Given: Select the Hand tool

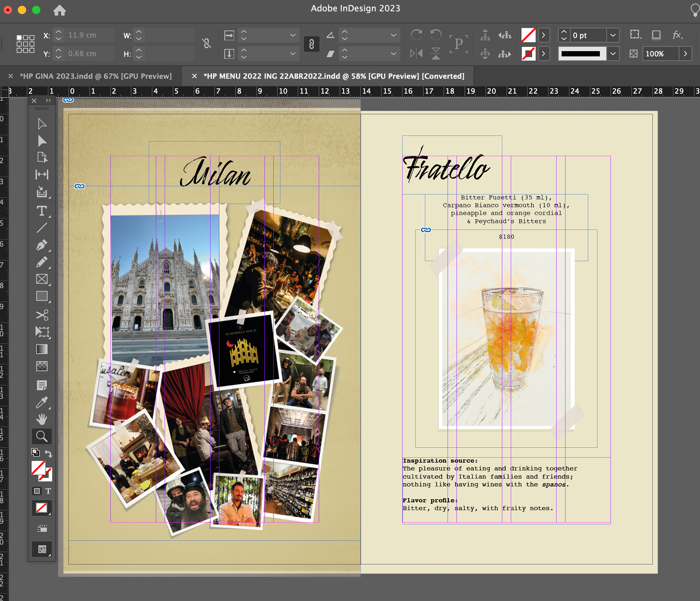Looking at the screenshot, I should pos(42,419).
